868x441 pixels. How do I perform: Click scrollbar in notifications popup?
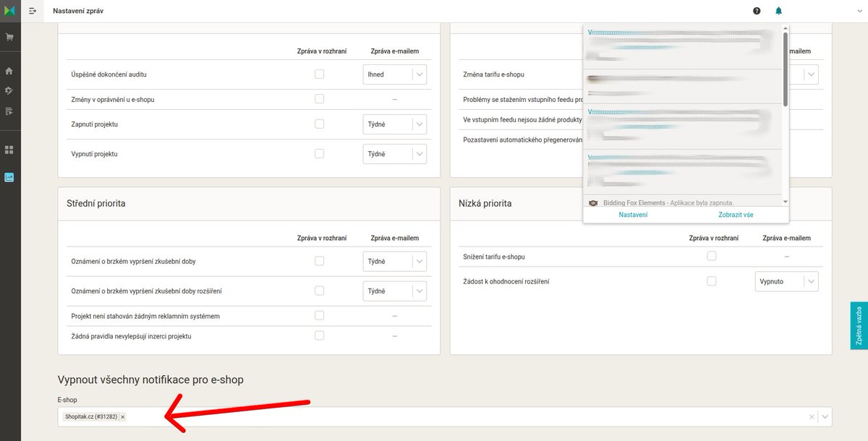click(x=786, y=69)
